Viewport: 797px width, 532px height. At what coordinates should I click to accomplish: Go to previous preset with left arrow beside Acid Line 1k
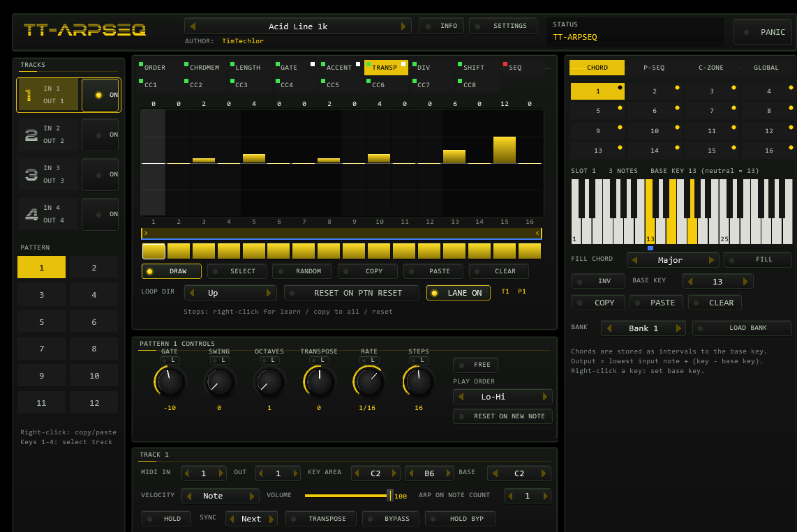click(x=193, y=26)
